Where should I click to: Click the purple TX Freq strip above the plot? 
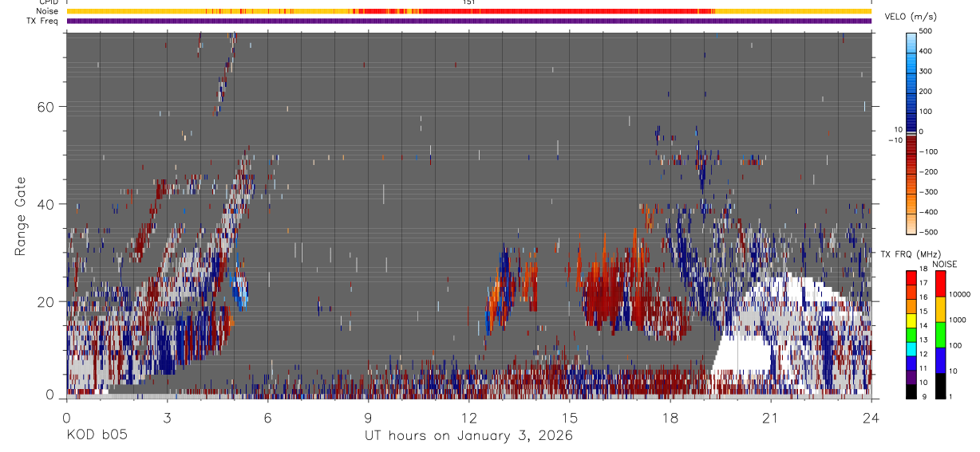point(469,21)
